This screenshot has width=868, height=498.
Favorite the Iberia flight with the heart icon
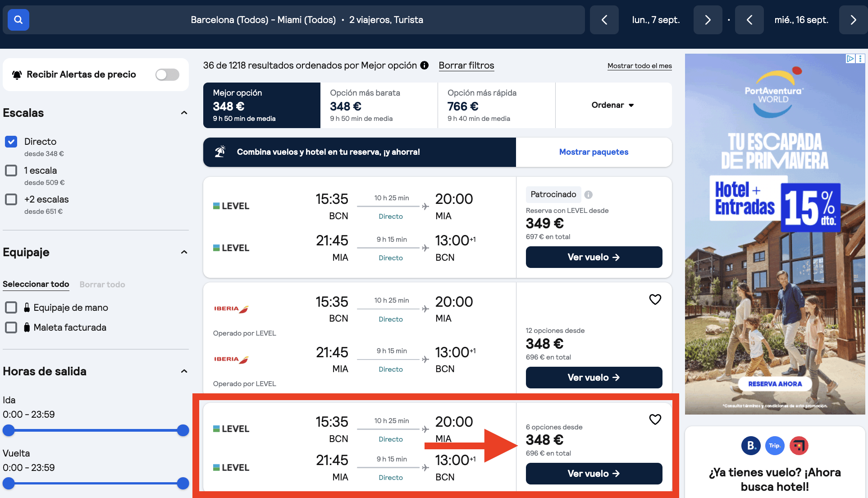655,299
